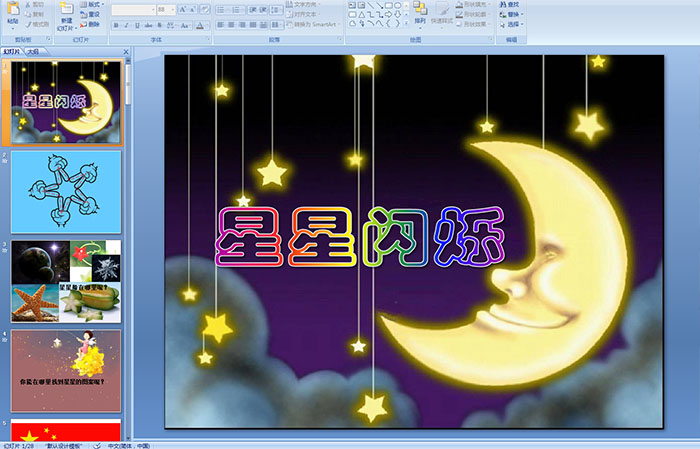Image resolution: width=700 pixels, height=449 pixels.
Task: Click Quick Styles (快速样式) button
Action: pos(442,14)
